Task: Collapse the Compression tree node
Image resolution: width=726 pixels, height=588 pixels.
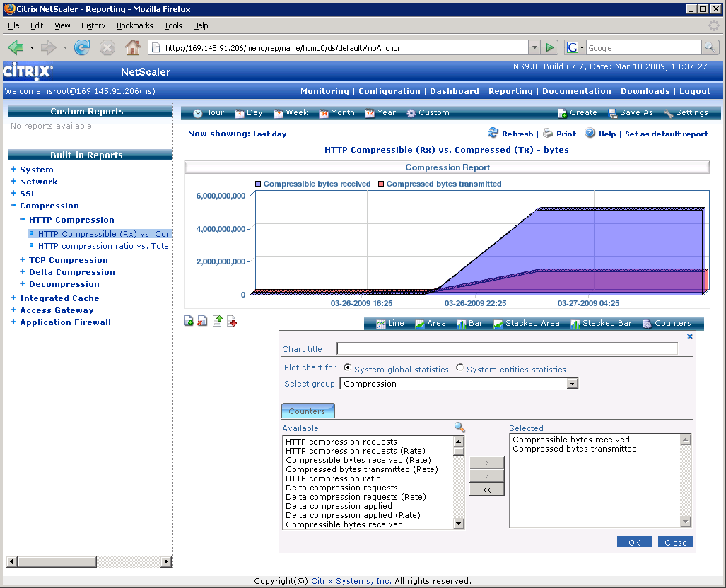Action: (x=13, y=206)
